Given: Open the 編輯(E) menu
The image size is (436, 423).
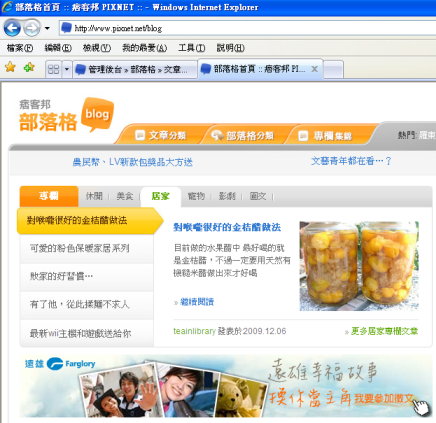Looking at the screenshot, I should pos(58,48).
